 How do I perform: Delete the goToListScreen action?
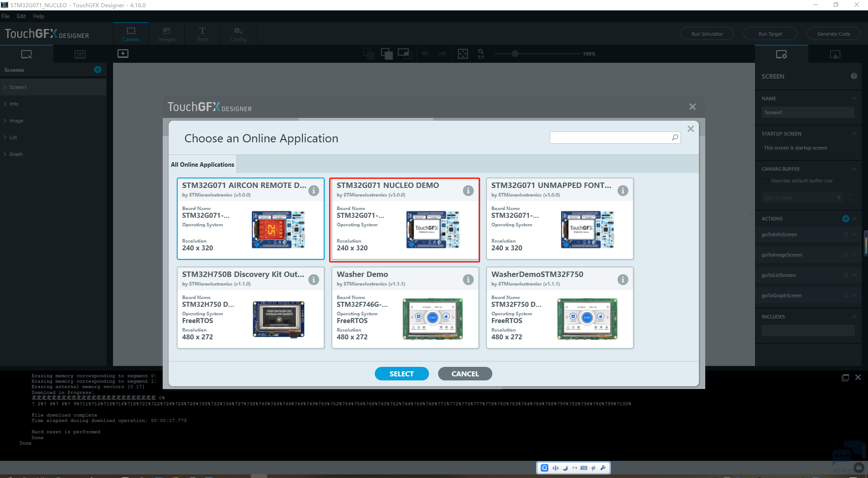[845, 275]
